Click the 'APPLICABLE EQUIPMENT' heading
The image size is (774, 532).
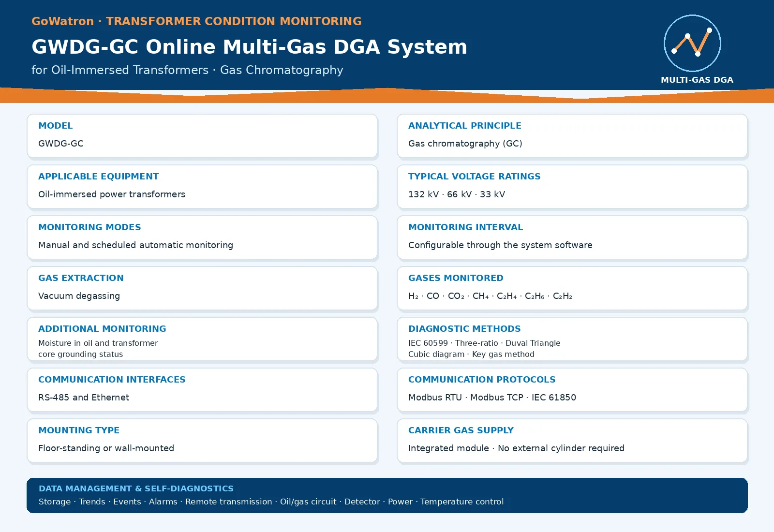[99, 177]
